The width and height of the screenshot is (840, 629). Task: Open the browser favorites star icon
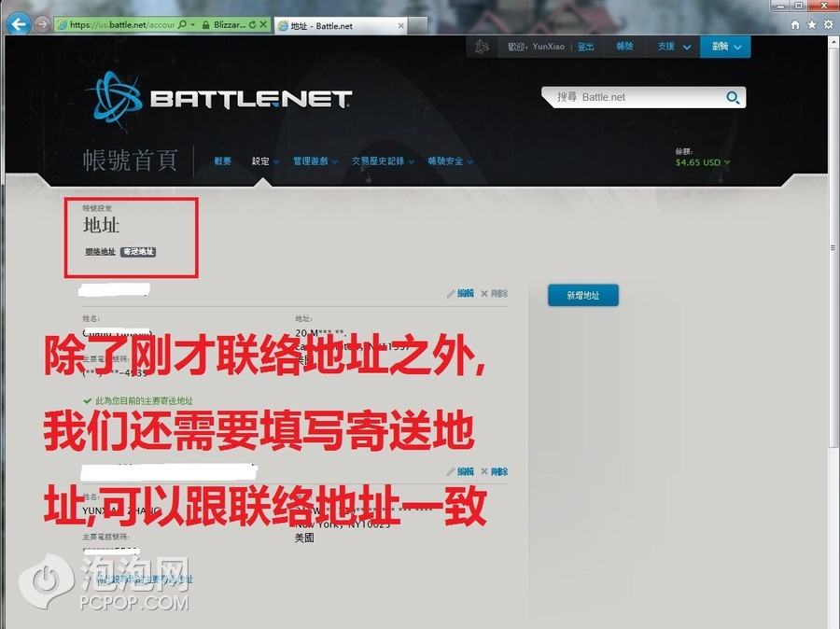pyautogui.click(x=812, y=24)
